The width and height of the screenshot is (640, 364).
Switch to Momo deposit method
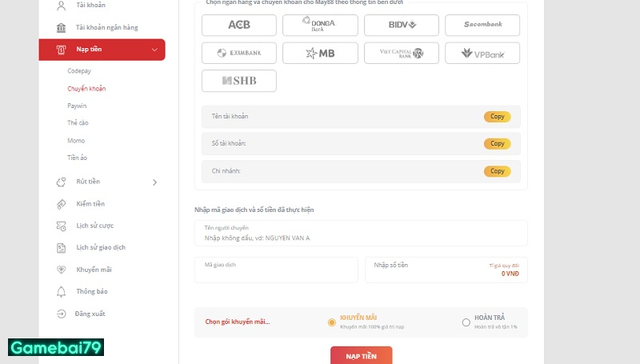[76, 140]
